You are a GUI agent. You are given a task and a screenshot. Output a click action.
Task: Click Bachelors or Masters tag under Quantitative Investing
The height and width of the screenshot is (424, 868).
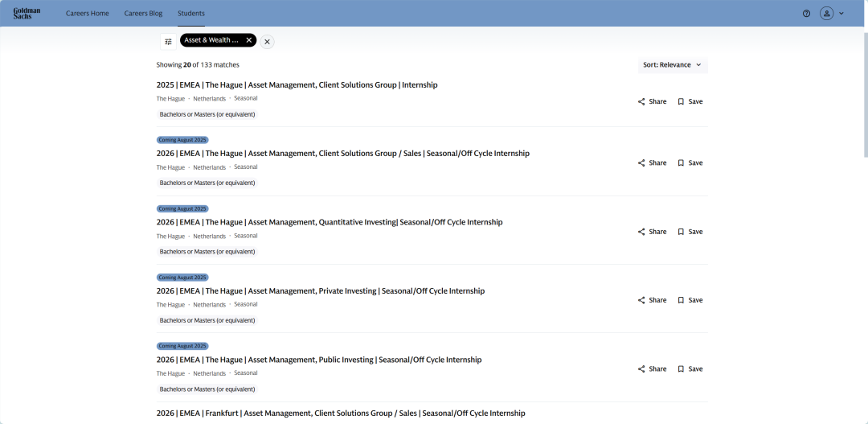[x=207, y=252]
